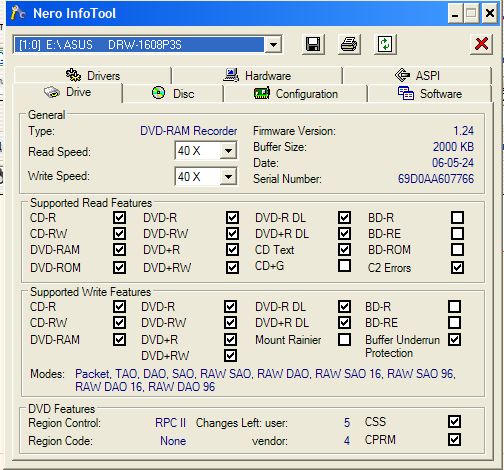Click the Nero InfoTool title bar icon
Screen dimensions: 504x470
tap(18, 13)
